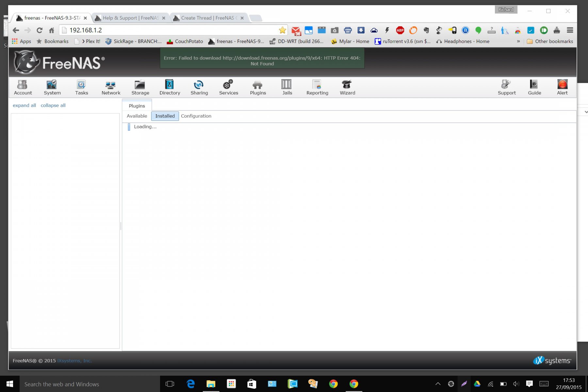The image size is (588, 392).
Task: Click the iXsystems logo in footer
Action: point(552,361)
